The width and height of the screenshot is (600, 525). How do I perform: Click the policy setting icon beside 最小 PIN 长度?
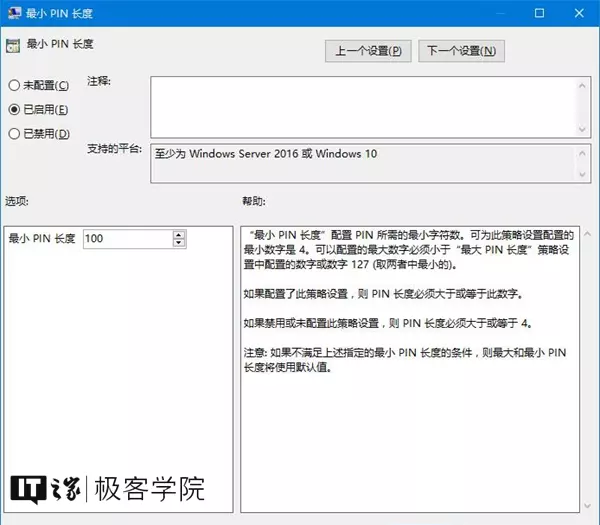pyautogui.click(x=13, y=46)
